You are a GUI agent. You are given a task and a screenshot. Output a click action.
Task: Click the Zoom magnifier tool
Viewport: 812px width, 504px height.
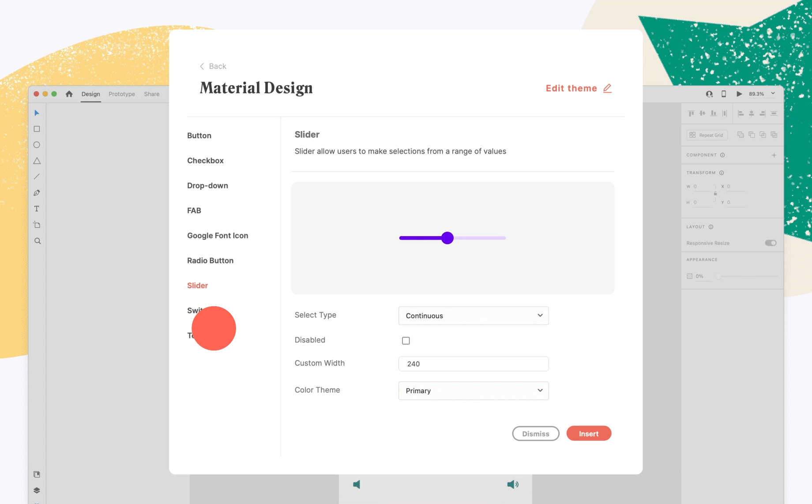[38, 241]
